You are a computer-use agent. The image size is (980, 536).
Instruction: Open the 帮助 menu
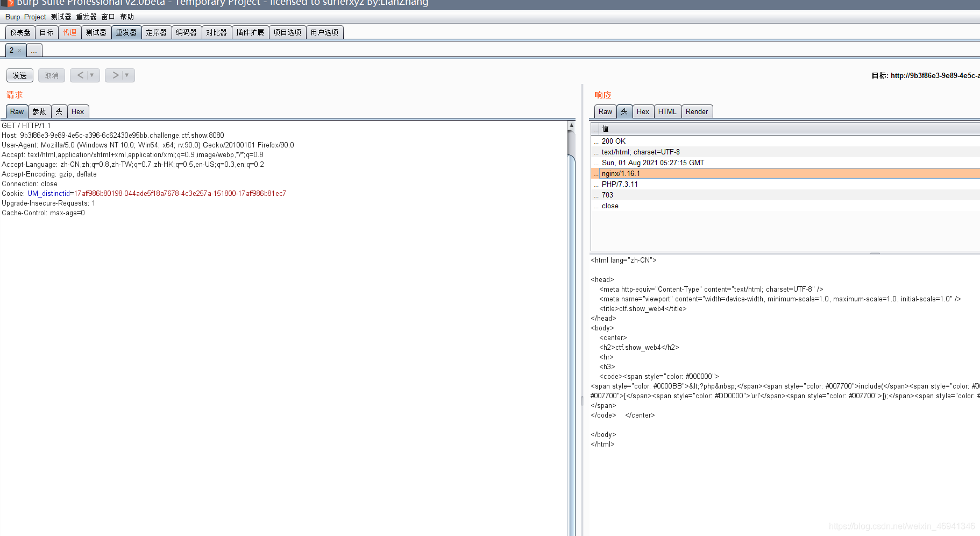(127, 17)
